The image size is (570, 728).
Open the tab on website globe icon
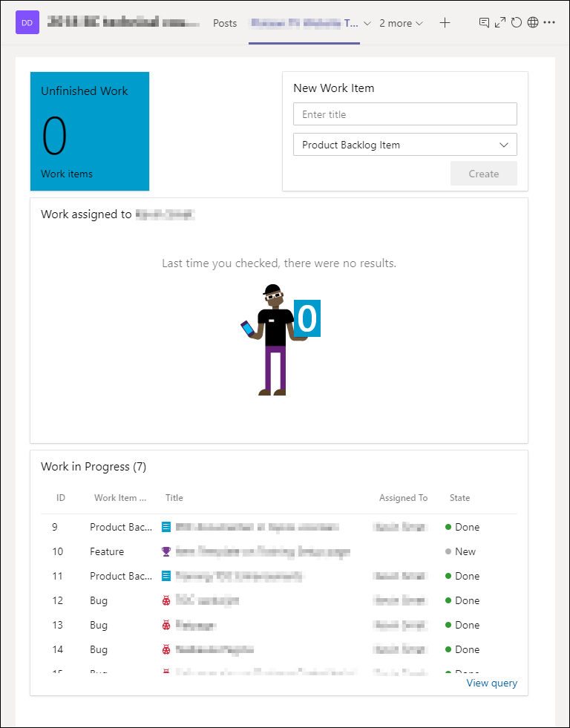(x=533, y=22)
